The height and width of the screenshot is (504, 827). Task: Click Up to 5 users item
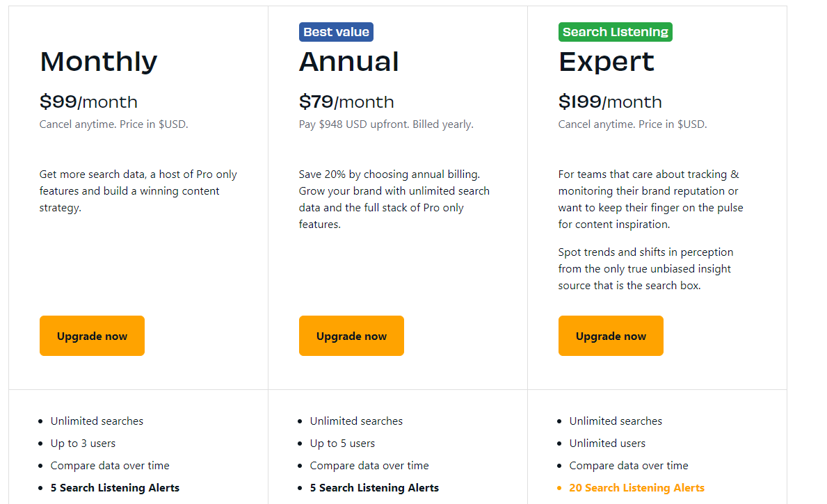coord(342,444)
